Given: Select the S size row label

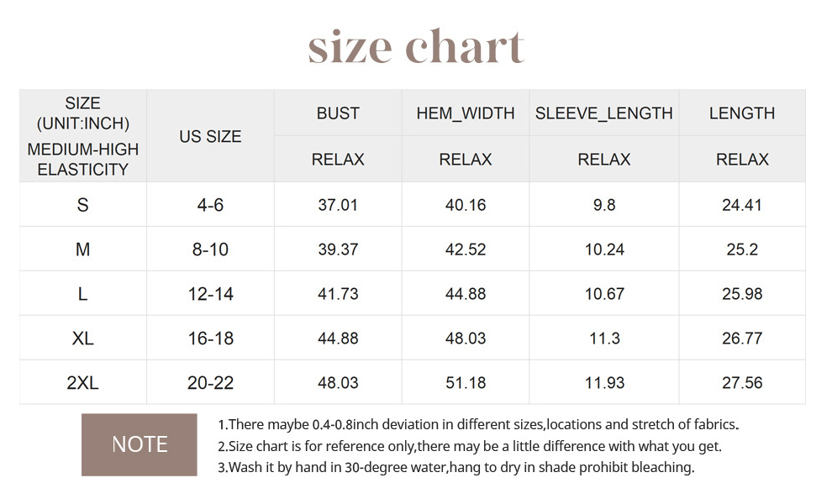Looking at the screenshot, I should pyautogui.click(x=82, y=205).
